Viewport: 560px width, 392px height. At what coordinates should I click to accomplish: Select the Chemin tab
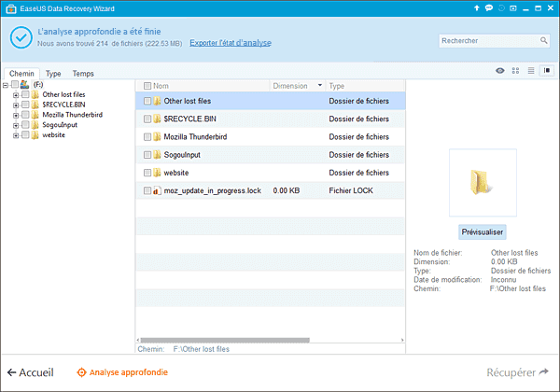21,73
